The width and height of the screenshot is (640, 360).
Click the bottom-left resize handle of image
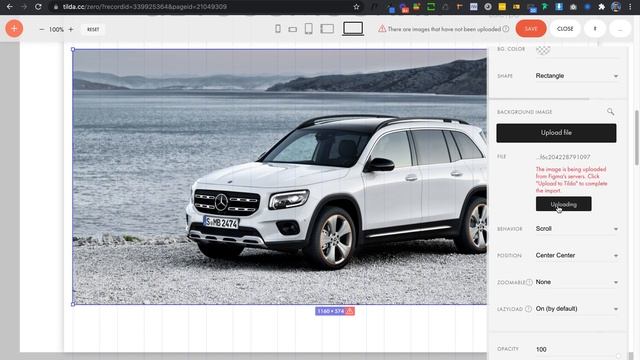pyautogui.click(x=73, y=304)
